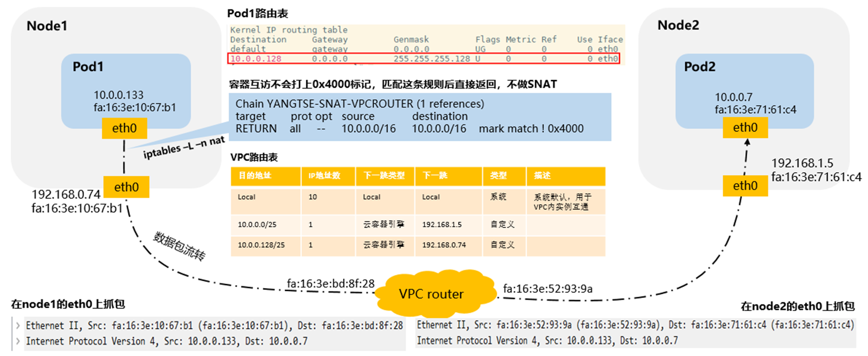Click the "在node1的eth0上抓包" heading

68,304
